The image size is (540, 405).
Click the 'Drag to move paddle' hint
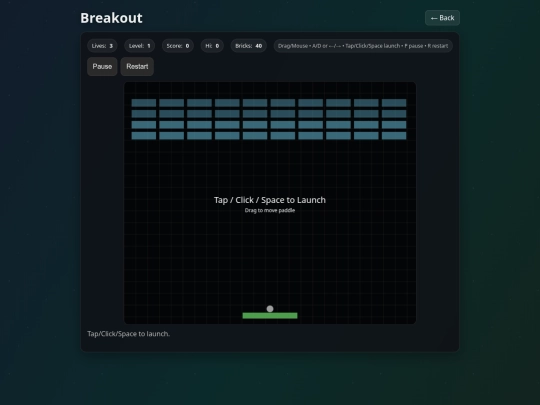[x=270, y=210]
